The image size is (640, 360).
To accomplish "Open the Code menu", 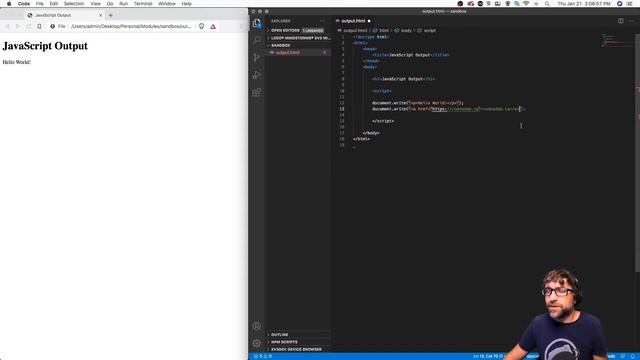I will (x=24, y=4).
